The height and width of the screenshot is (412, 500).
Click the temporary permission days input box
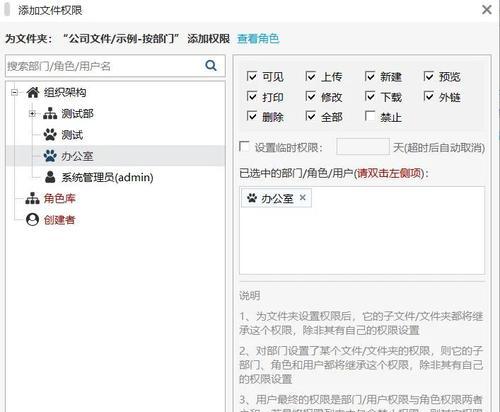pyautogui.click(x=363, y=147)
